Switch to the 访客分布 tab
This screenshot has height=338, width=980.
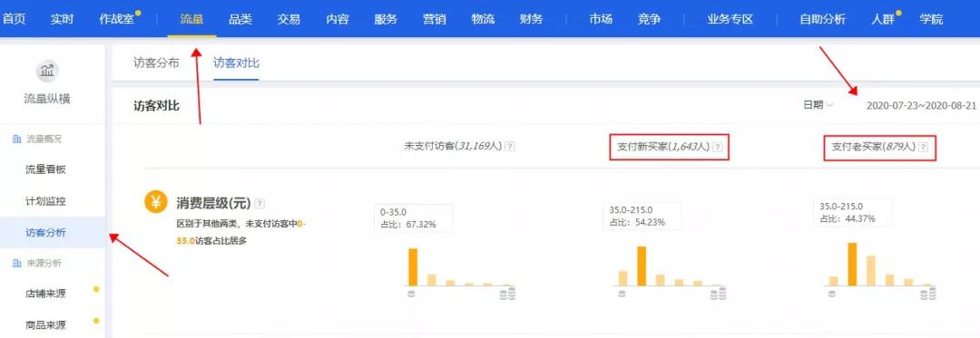click(x=156, y=63)
